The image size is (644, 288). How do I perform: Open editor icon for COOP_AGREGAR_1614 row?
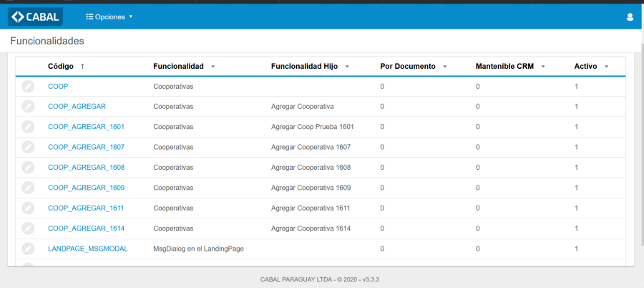[28, 229]
